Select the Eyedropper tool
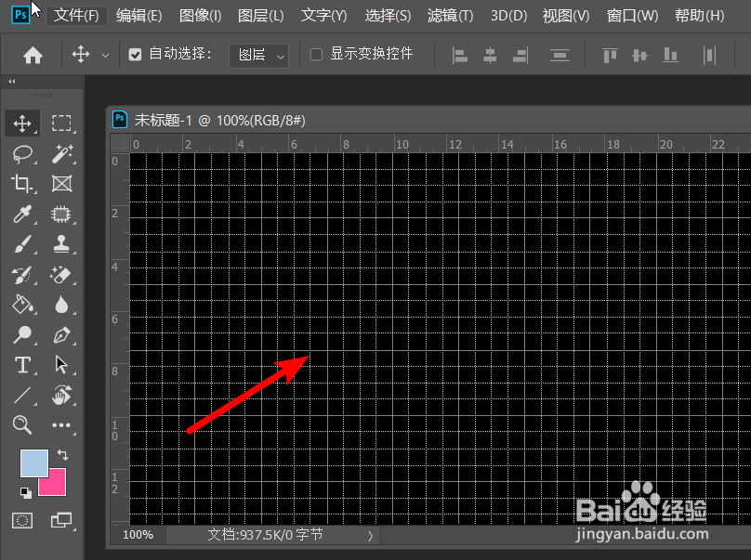Viewport: 751px width, 560px height. 22,215
